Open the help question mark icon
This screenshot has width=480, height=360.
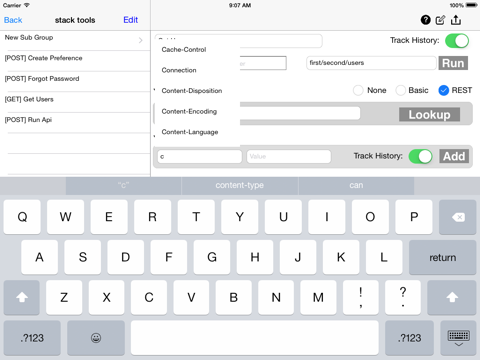click(x=425, y=20)
